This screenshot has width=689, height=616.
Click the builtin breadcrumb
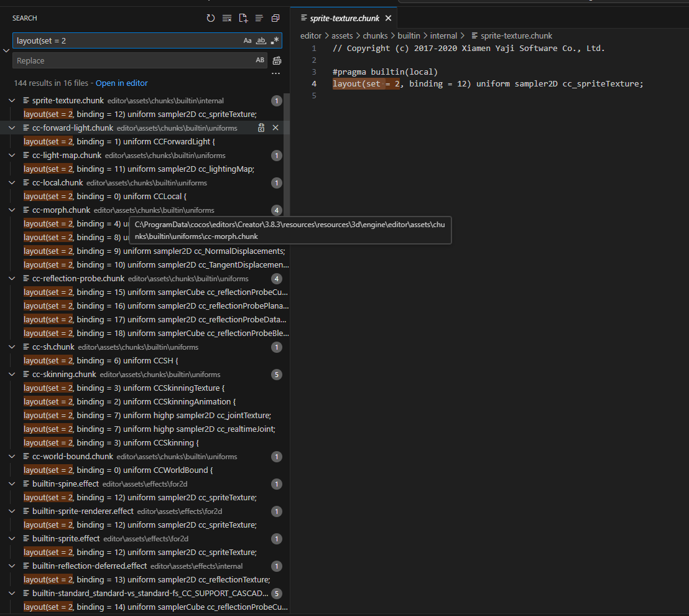pos(409,35)
